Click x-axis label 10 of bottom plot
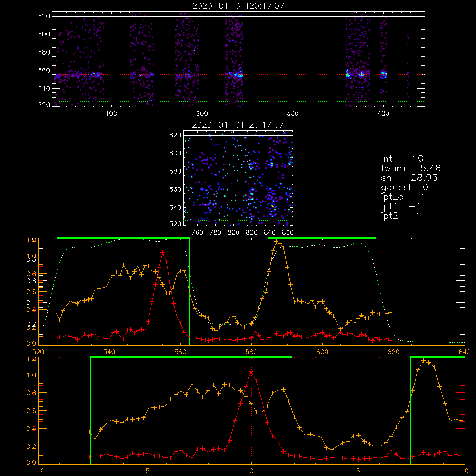Image resolution: width=476 pixels, height=476 pixels. point(465,471)
